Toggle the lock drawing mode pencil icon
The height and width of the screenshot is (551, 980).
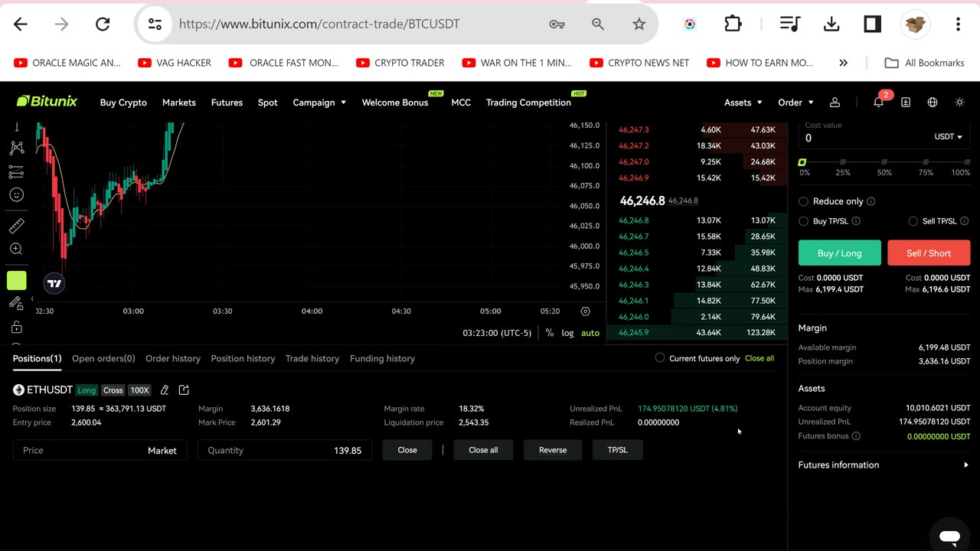(x=16, y=303)
